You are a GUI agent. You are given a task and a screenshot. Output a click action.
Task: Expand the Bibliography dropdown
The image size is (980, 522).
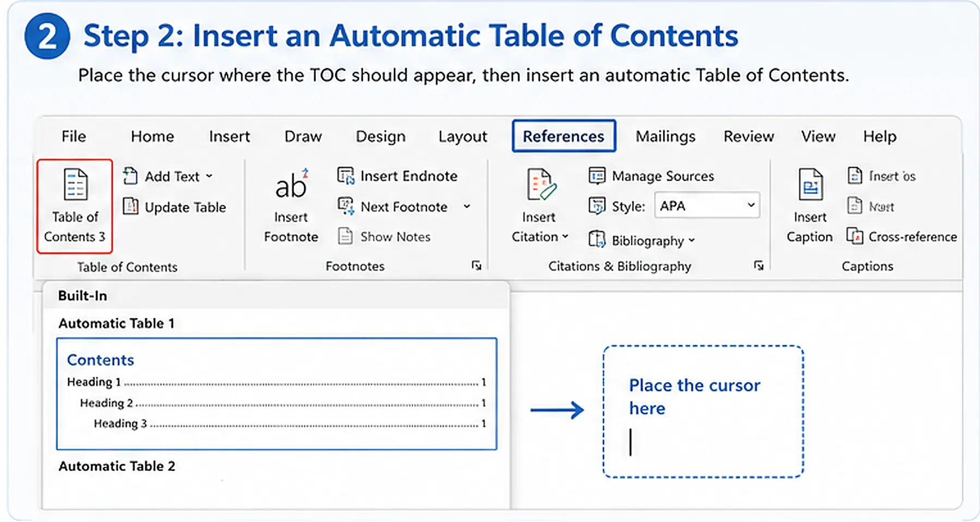[691, 240]
